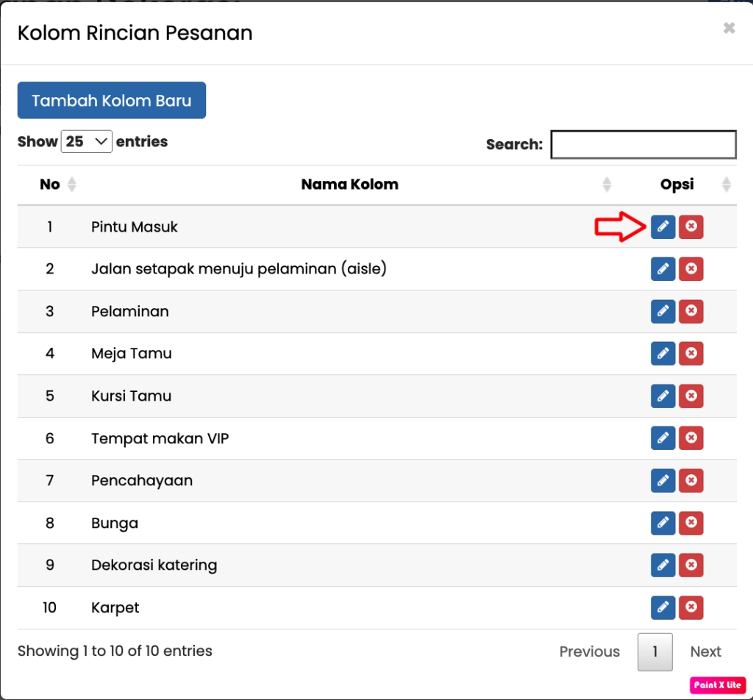
Task: Edit the Jalan setapak menuju pelaminan row
Action: click(663, 269)
